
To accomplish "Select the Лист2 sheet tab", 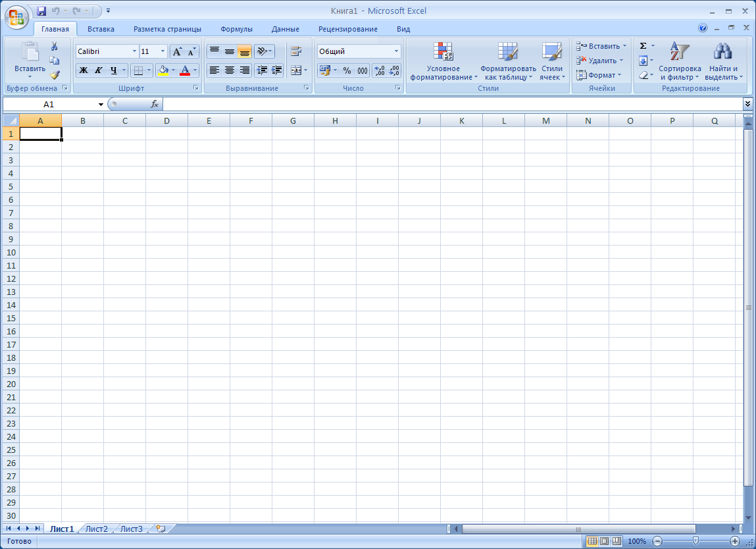I will [x=97, y=529].
